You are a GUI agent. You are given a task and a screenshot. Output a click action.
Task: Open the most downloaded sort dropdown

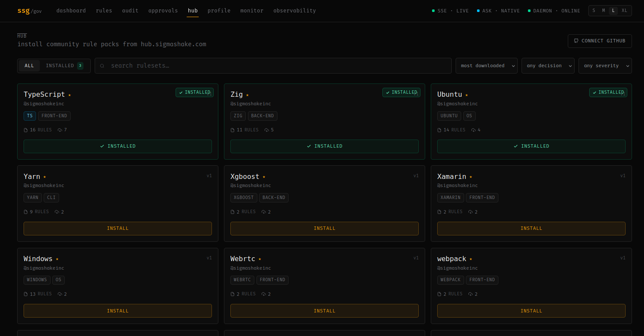(x=486, y=66)
